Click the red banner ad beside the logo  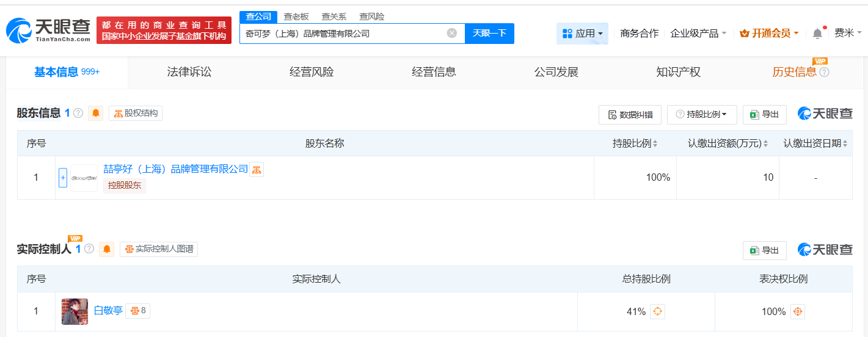click(164, 31)
